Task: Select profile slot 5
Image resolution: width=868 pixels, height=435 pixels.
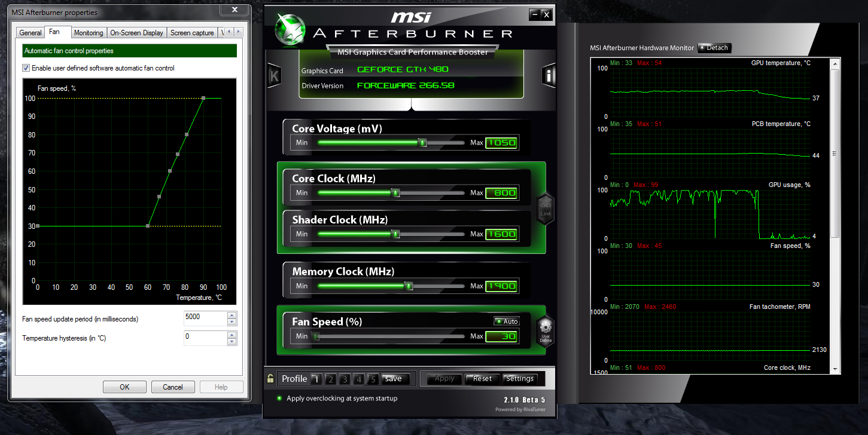Action: pos(373,379)
